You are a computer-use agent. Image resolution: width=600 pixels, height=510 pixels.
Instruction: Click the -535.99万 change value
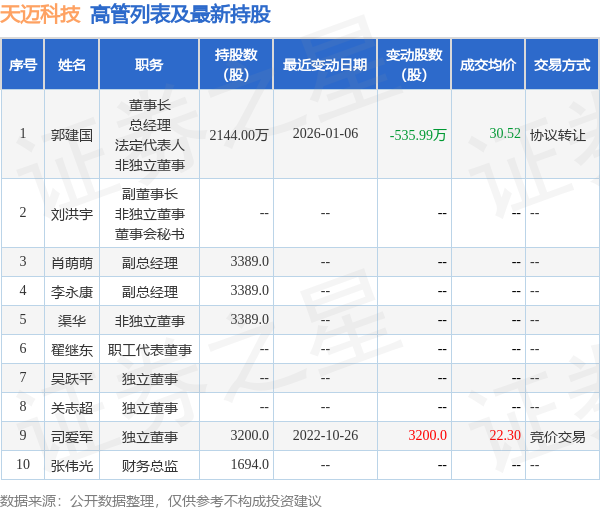coord(418,135)
